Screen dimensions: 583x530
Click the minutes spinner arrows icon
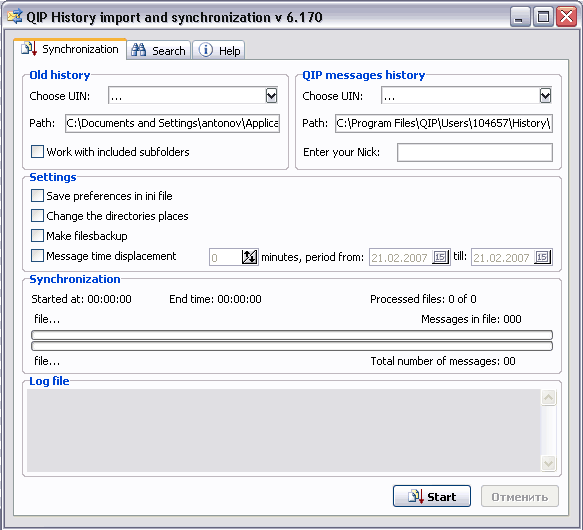tap(249, 257)
